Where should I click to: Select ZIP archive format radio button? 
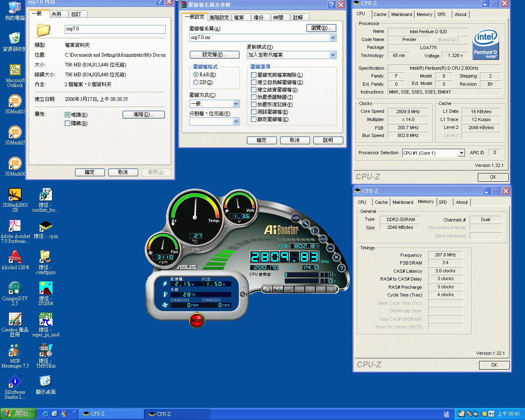tap(196, 82)
